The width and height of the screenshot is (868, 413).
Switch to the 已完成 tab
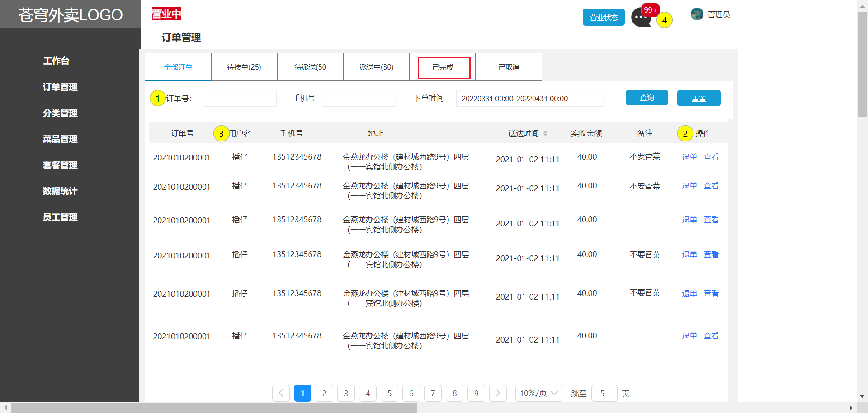pos(443,67)
